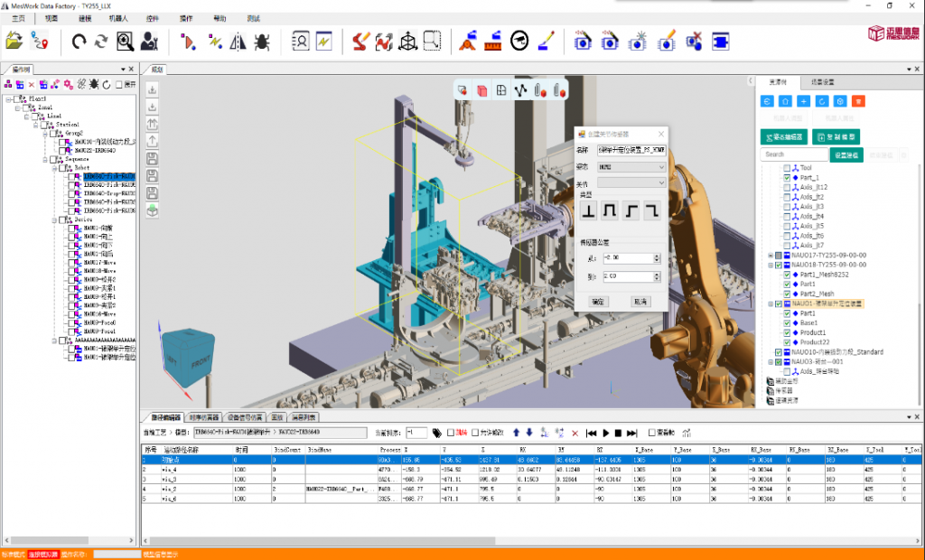This screenshot has width=925, height=560.
Task: Collapse the Group2 node in operation tree
Action: point(45,134)
